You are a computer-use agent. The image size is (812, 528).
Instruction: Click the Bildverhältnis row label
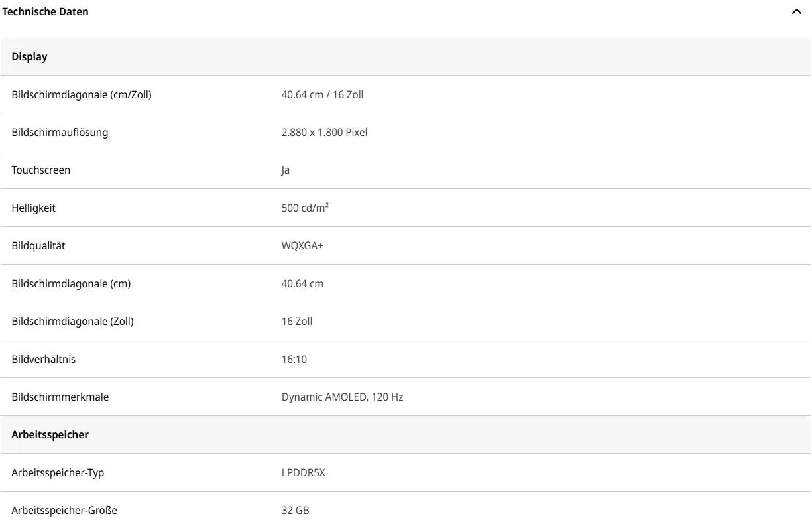pyautogui.click(x=43, y=360)
